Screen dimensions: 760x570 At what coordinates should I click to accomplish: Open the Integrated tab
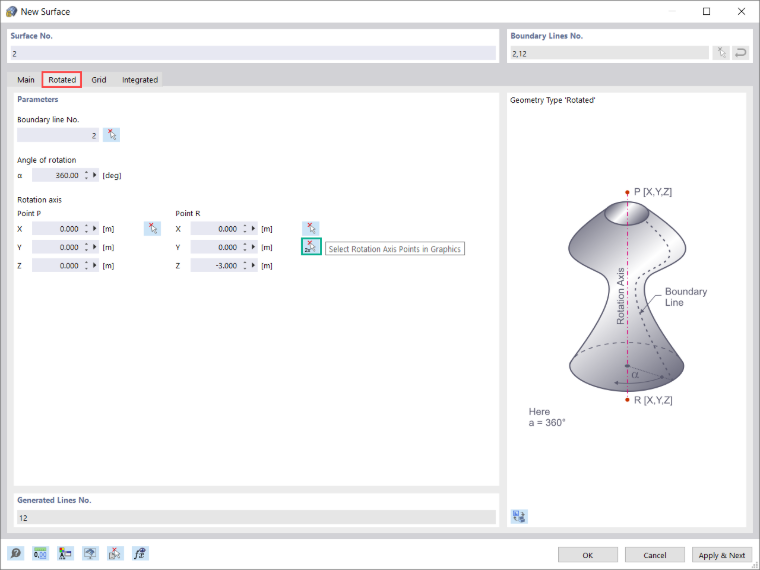(x=140, y=79)
